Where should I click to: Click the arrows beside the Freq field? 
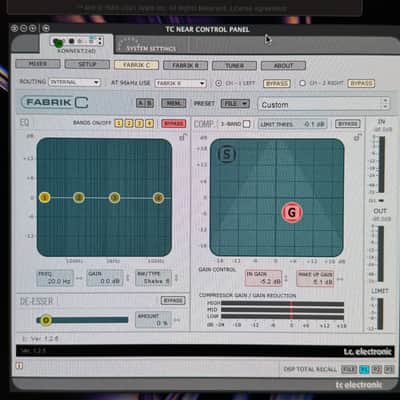[x=79, y=278]
